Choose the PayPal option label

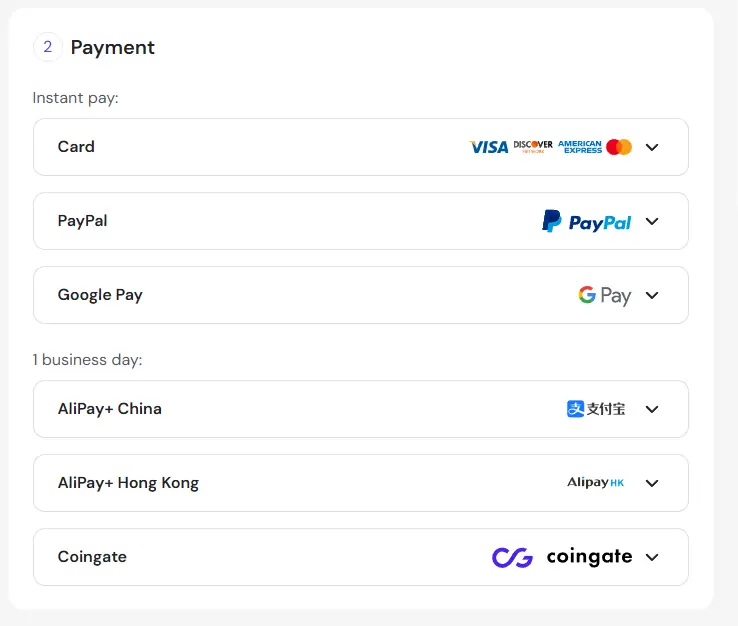[82, 221]
